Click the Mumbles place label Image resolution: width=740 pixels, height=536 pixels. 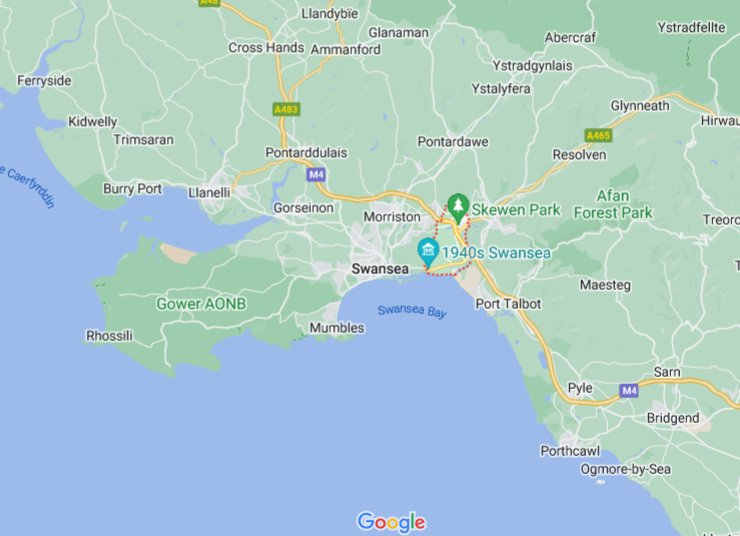[337, 327]
